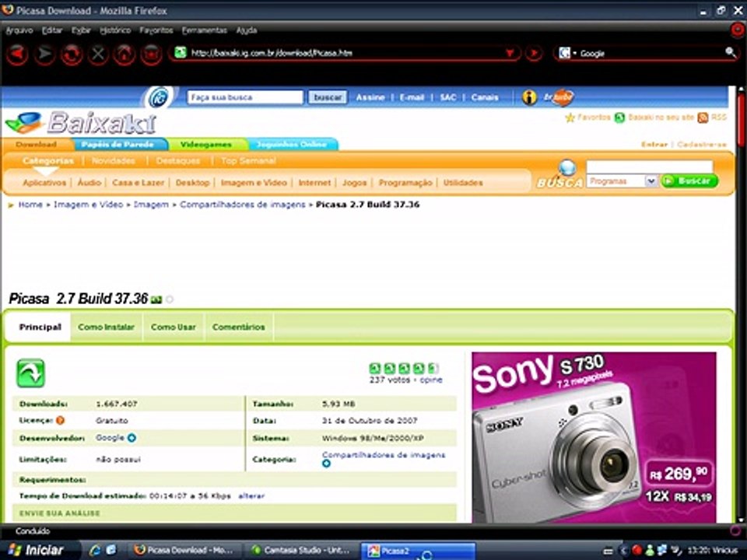Switch to the Como Usar tab
The height and width of the screenshot is (560, 747).
pos(174,327)
